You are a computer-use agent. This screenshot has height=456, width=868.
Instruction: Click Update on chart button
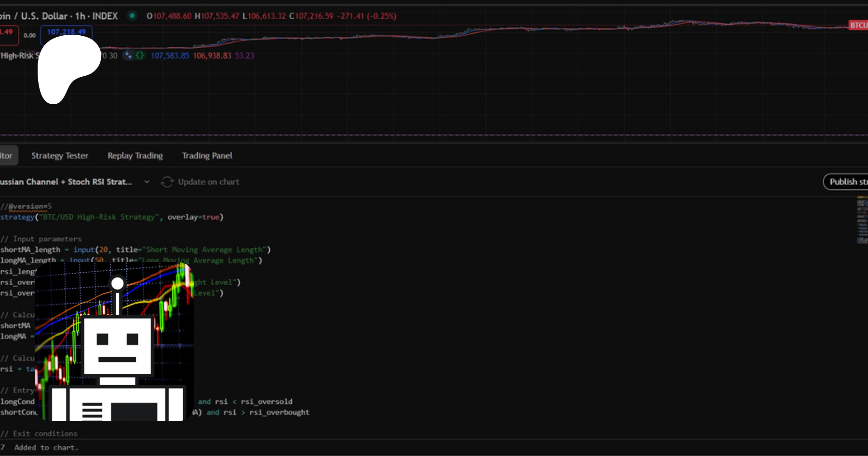point(208,182)
